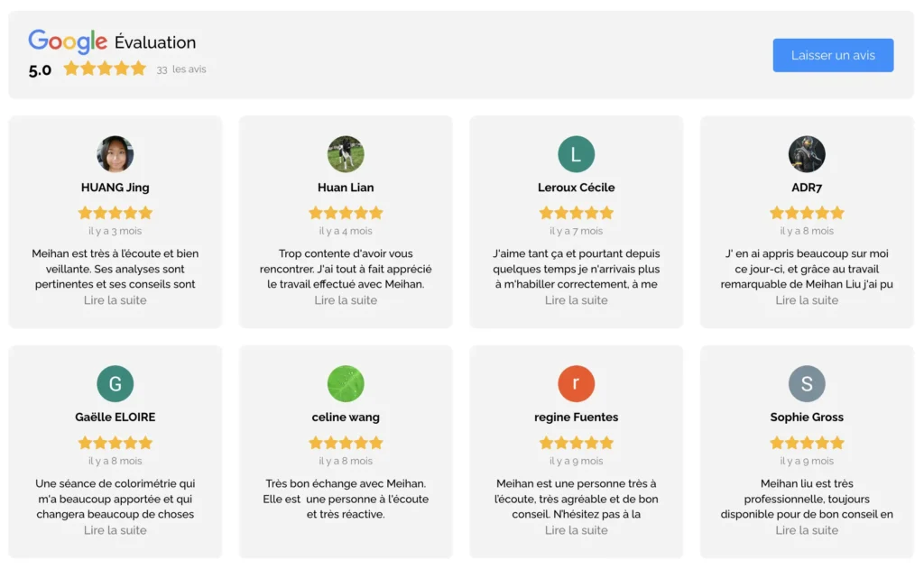
Task: Open celine wang reviewer name link
Action: (346, 418)
